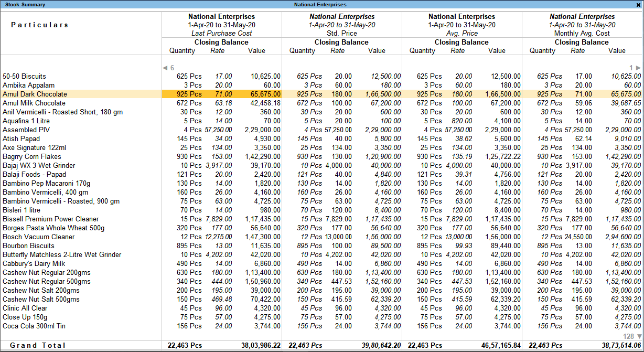Click Bosch Vacuum Cleaner value 2,94,600.00
The height and width of the screenshot is (352, 644).
[x=624, y=237]
